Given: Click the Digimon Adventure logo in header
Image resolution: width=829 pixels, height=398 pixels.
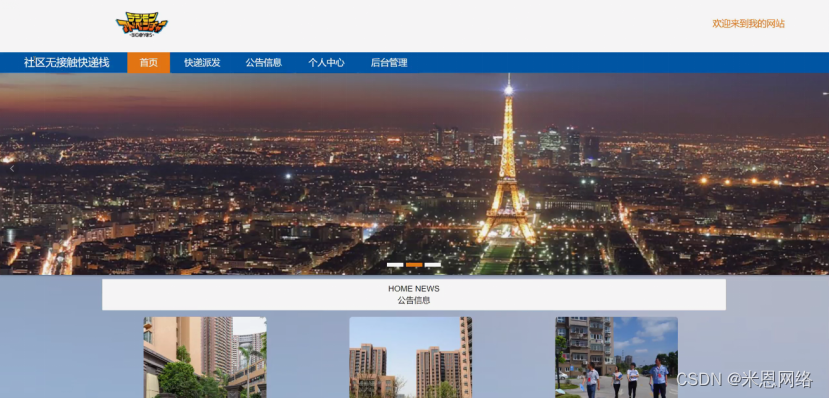Looking at the screenshot, I should 141,24.
